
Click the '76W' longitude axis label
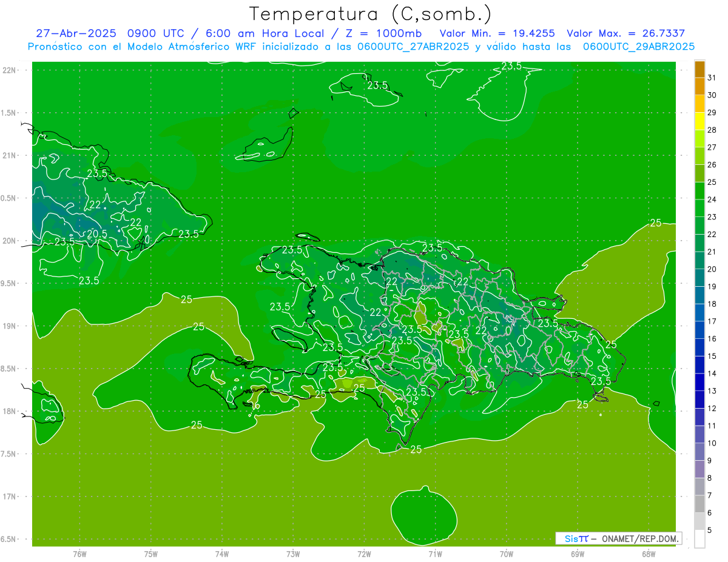pos(79,554)
